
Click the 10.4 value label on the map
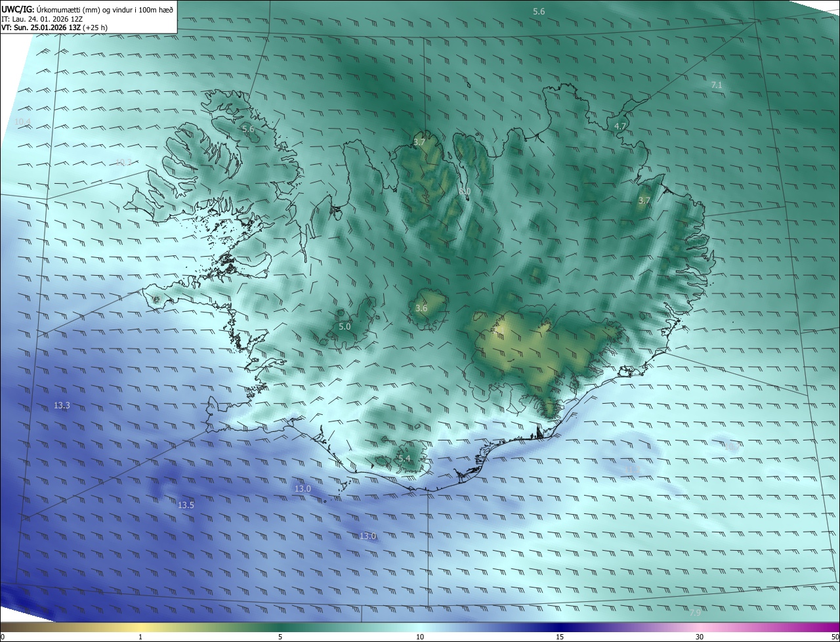(x=23, y=121)
